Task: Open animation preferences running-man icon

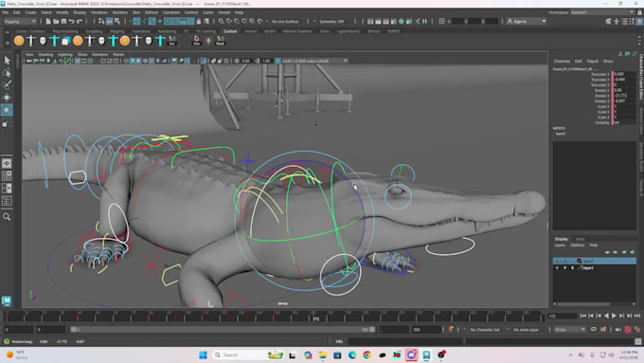Action: 637,329
